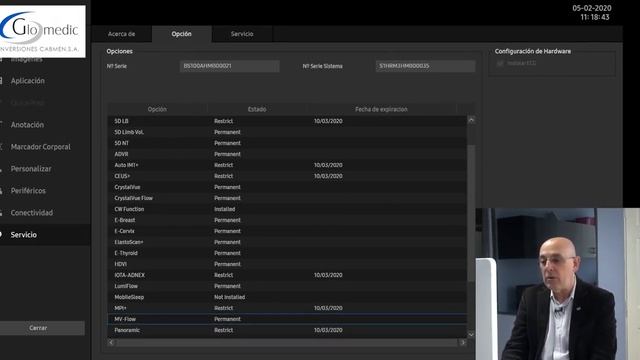
Task: Select the MV-Flow option row
Action: pyautogui.click(x=287, y=320)
